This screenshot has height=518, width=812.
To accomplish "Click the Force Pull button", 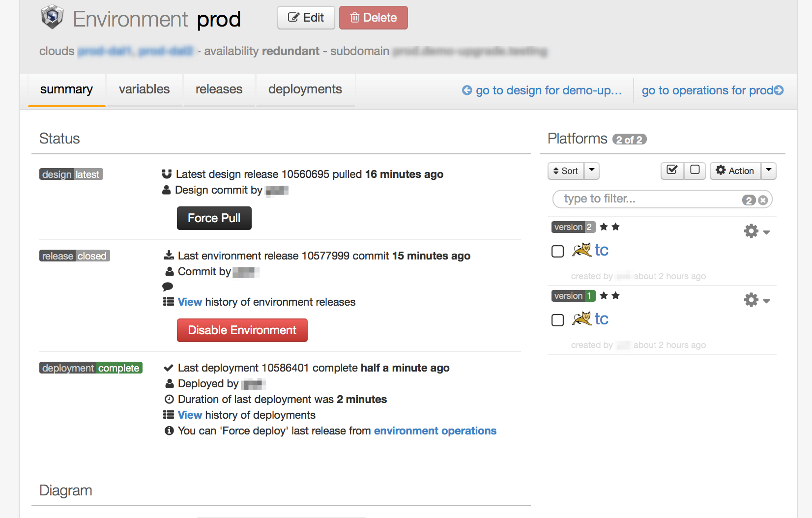I will click(x=214, y=218).
